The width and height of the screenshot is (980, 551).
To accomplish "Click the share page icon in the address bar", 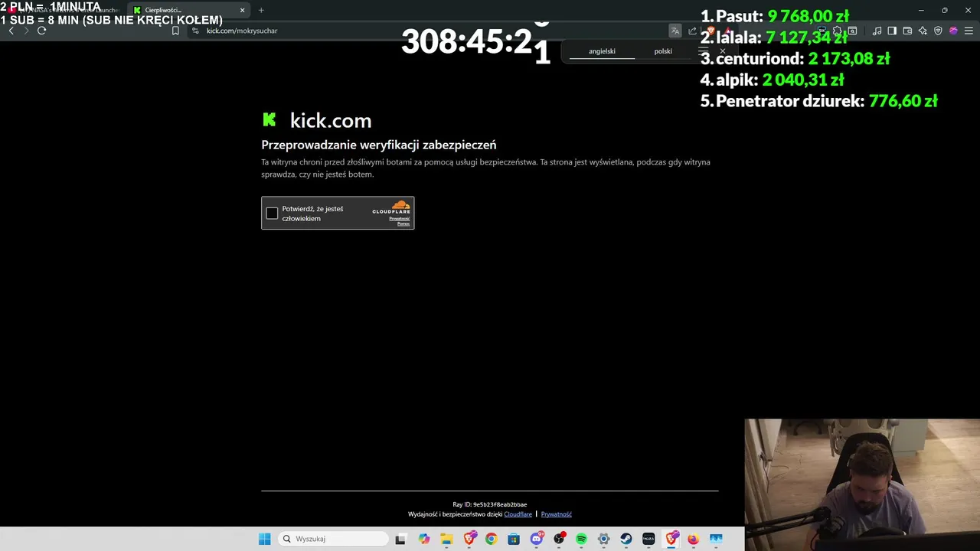I will (692, 31).
